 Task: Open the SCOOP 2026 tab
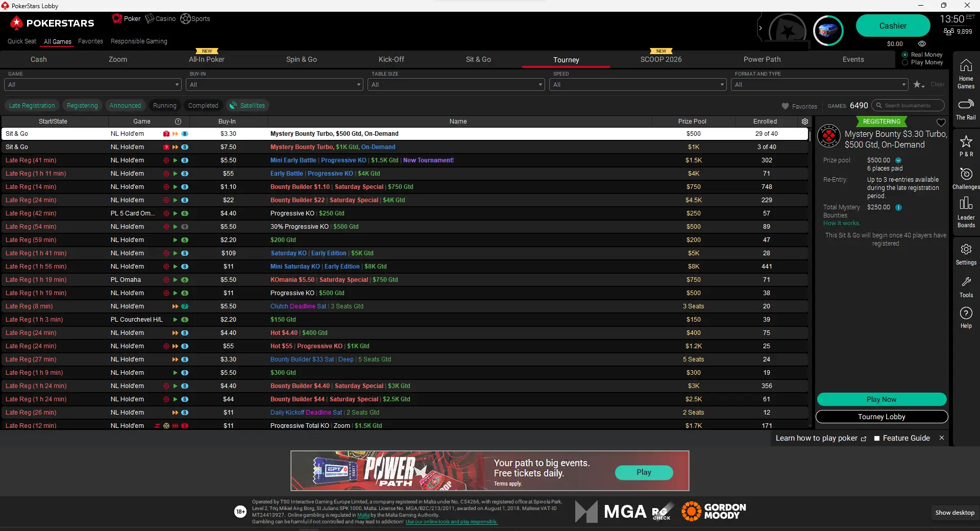(661, 59)
